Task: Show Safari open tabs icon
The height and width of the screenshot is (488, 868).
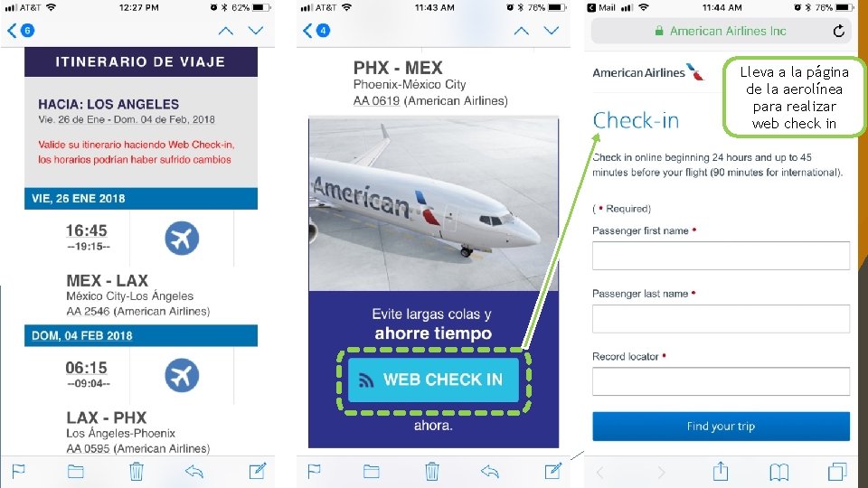Action: coord(837,472)
